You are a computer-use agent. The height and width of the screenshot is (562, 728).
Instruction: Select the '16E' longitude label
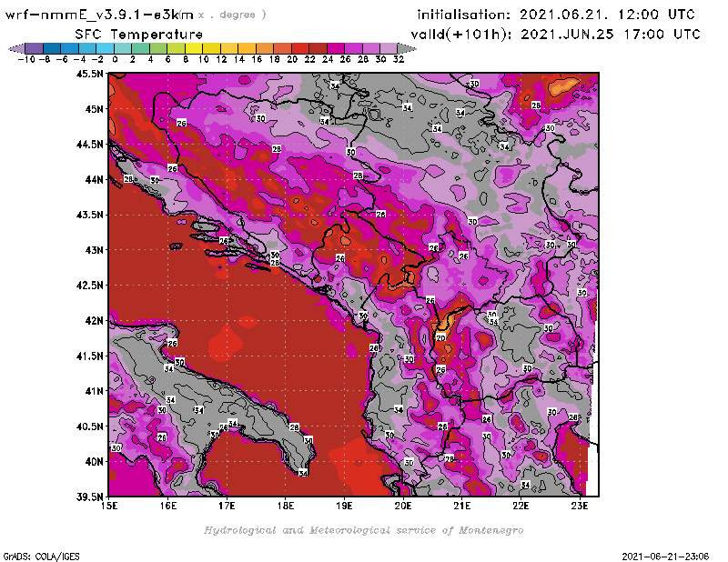[168, 506]
